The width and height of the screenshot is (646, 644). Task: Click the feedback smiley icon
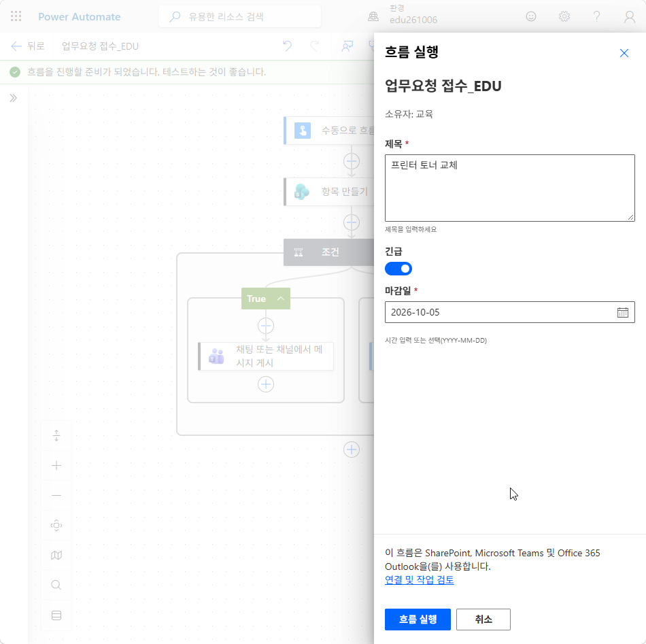[x=531, y=16]
